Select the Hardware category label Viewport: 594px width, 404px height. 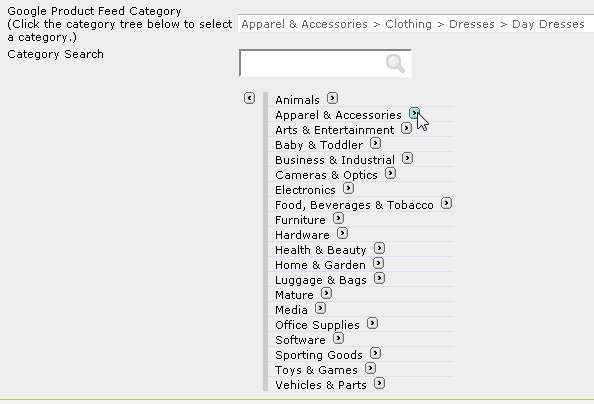click(x=302, y=235)
